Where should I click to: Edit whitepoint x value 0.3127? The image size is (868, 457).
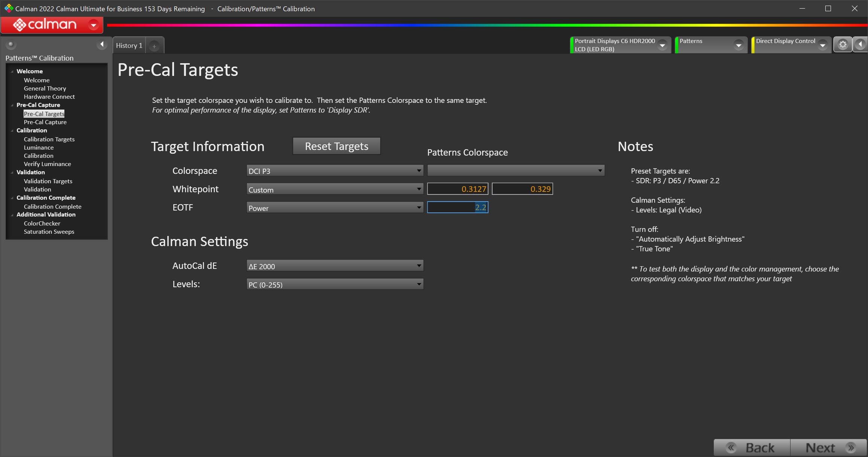click(x=458, y=189)
